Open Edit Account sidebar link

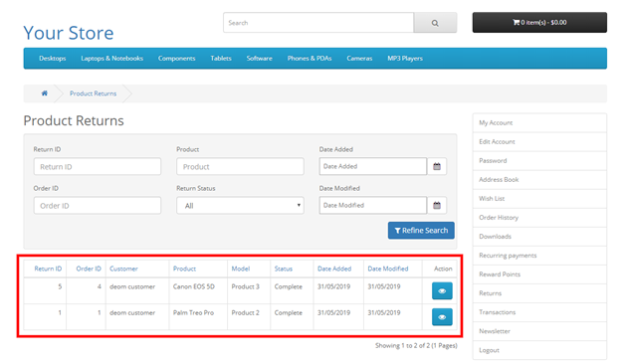pyautogui.click(x=539, y=142)
